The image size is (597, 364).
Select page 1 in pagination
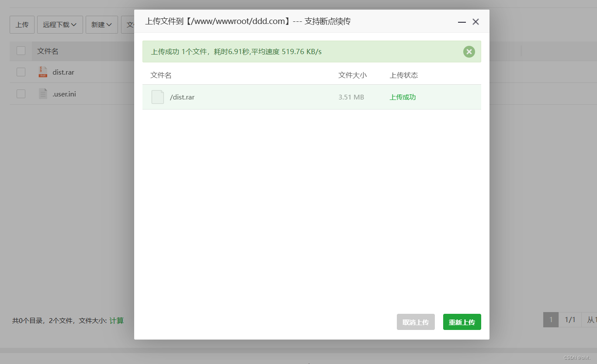551,320
